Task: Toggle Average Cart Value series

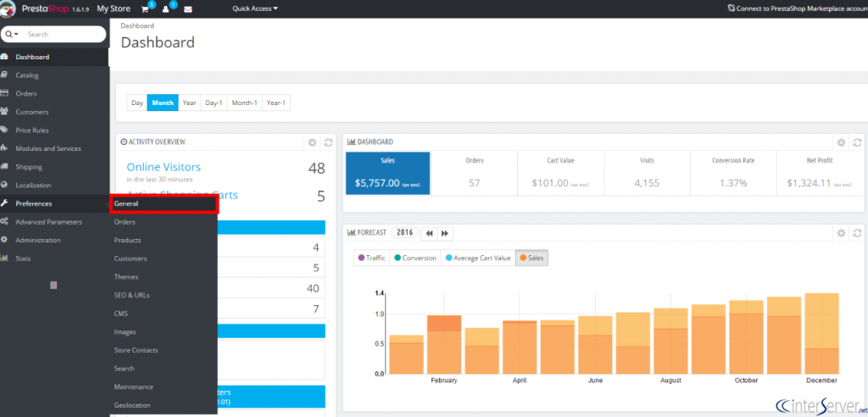Action: [478, 258]
